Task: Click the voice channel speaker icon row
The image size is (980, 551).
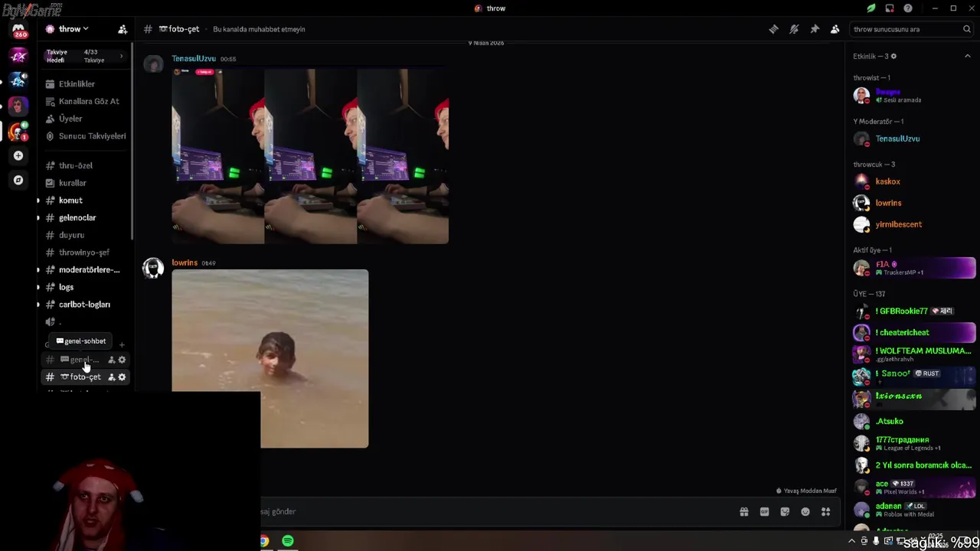Action: coord(85,322)
